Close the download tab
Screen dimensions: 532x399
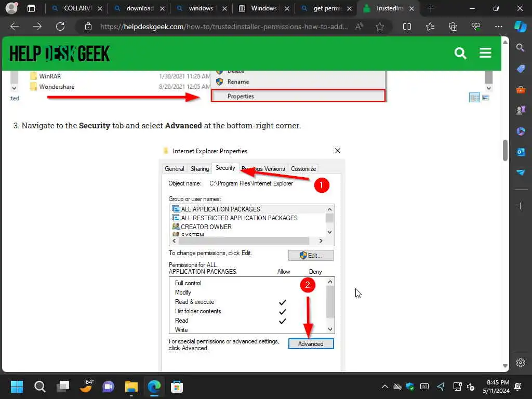[162, 9]
